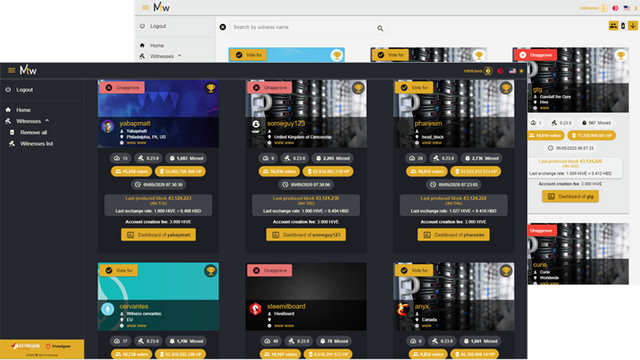This screenshot has height=360, width=640.
Task: Click timestamp chip on yabapmatt card
Action: [x=158, y=184]
